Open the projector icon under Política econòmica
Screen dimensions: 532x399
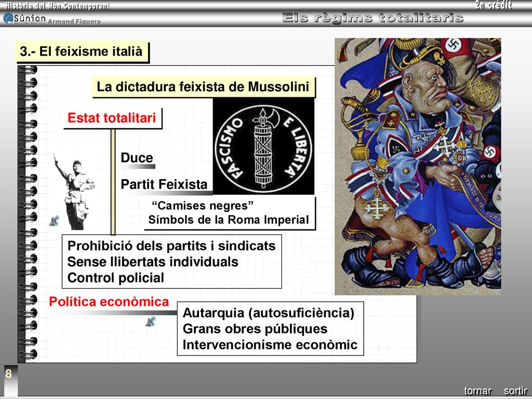[151, 321]
